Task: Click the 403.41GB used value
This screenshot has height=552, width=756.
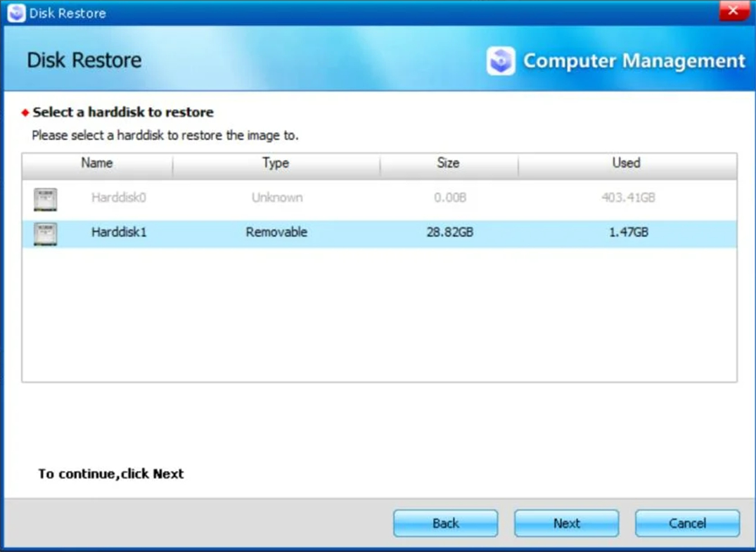Action: [x=628, y=198]
